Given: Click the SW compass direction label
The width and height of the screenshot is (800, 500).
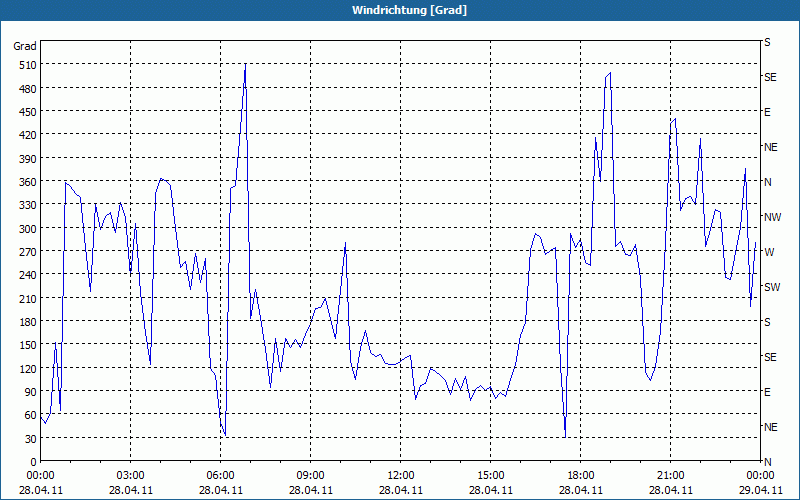Looking at the screenshot, I should [772, 287].
